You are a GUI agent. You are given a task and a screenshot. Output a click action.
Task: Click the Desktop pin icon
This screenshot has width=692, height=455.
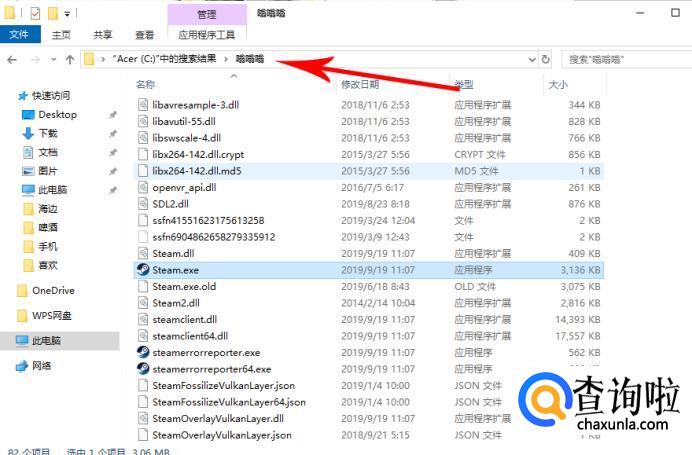(x=113, y=115)
